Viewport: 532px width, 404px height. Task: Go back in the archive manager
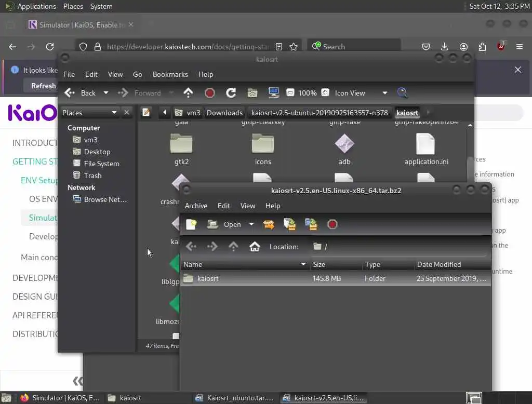point(191,247)
